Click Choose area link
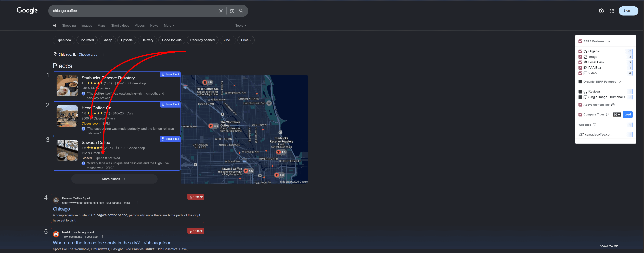Viewport: 644px width, 253px height. (88, 55)
